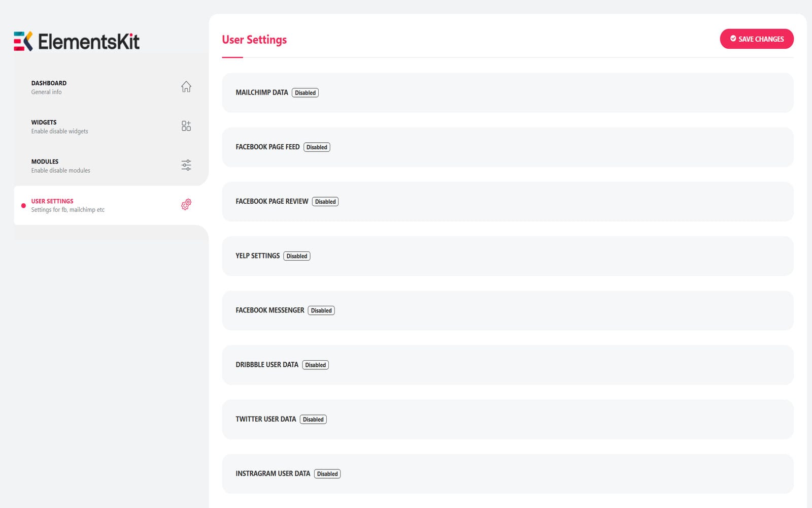The width and height of the screenshot is (812, 508).
Task: Expand the Facebook Page Feed section
Action: pos(507,147)
